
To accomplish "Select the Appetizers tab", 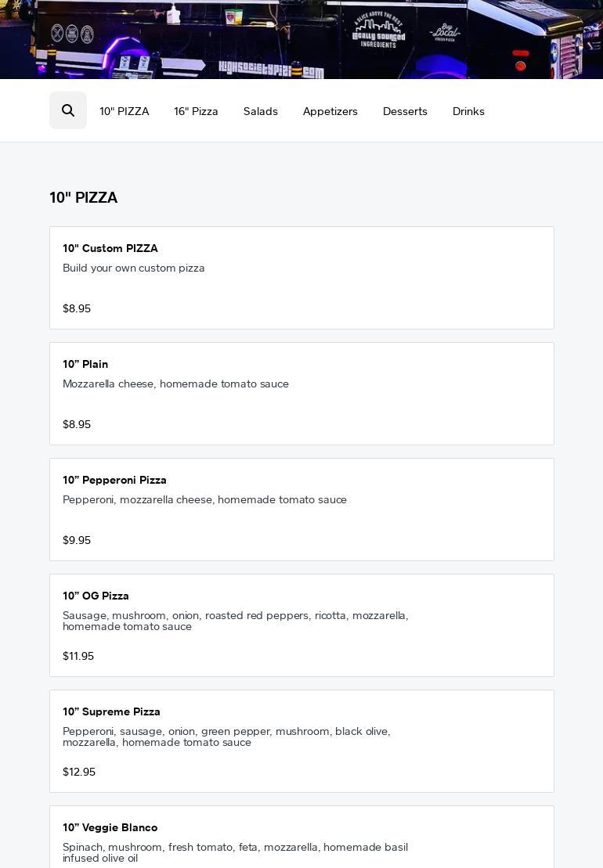I will 330,111.
